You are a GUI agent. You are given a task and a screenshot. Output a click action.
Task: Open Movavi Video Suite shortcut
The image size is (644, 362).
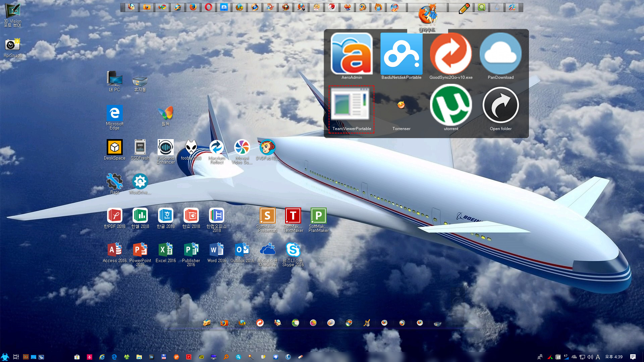click(242, 152)
